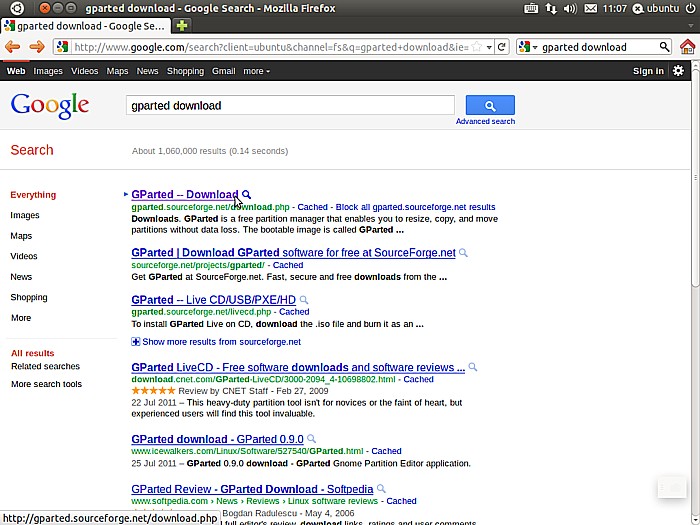Open News in the Google top bar
700x525 pixels.
147,71
